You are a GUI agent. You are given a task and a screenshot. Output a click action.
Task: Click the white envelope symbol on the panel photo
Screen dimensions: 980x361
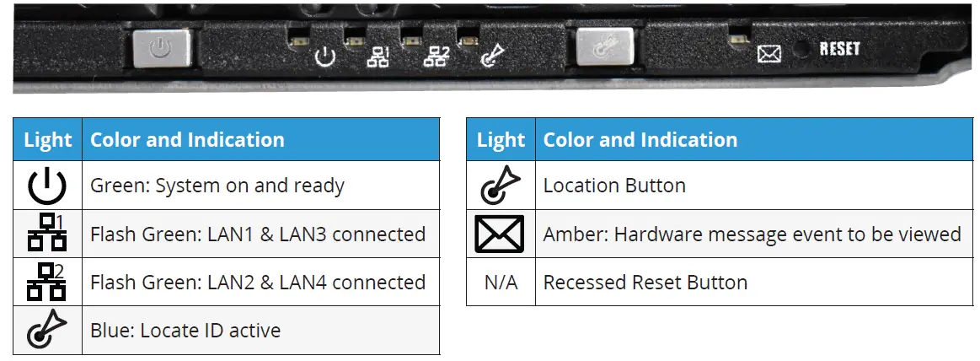(768, 55)
